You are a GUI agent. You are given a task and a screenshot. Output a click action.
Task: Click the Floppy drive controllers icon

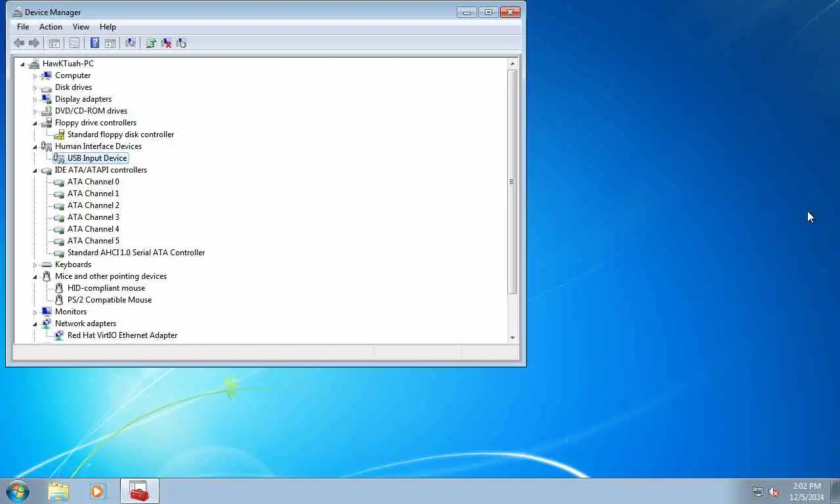tap(46, 123)
